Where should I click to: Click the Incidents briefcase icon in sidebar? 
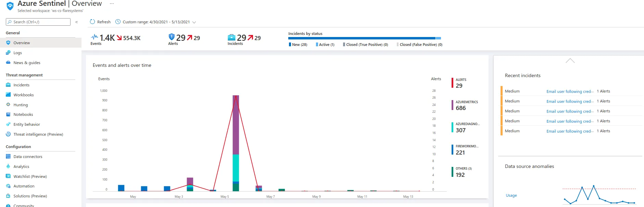point(8,85)
